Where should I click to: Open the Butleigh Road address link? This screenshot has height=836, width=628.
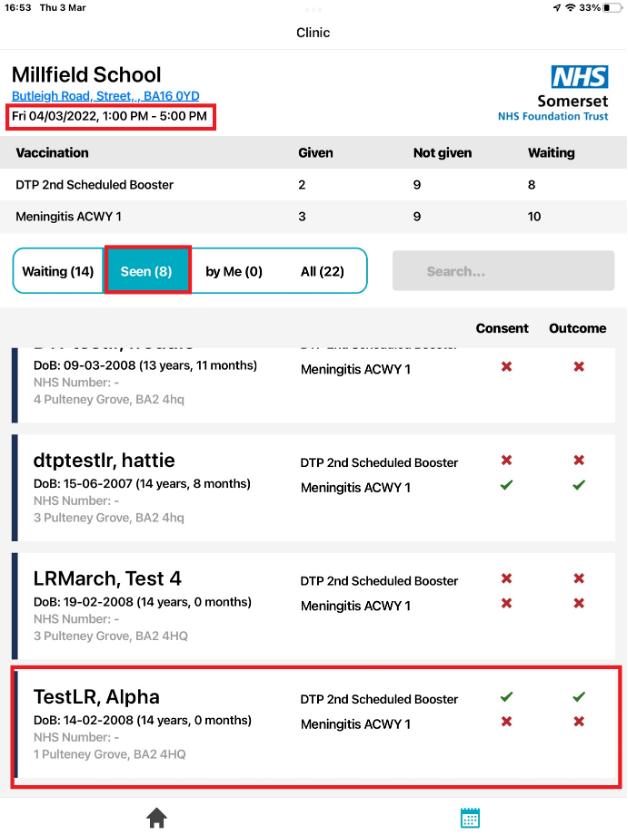pos(105,96)
